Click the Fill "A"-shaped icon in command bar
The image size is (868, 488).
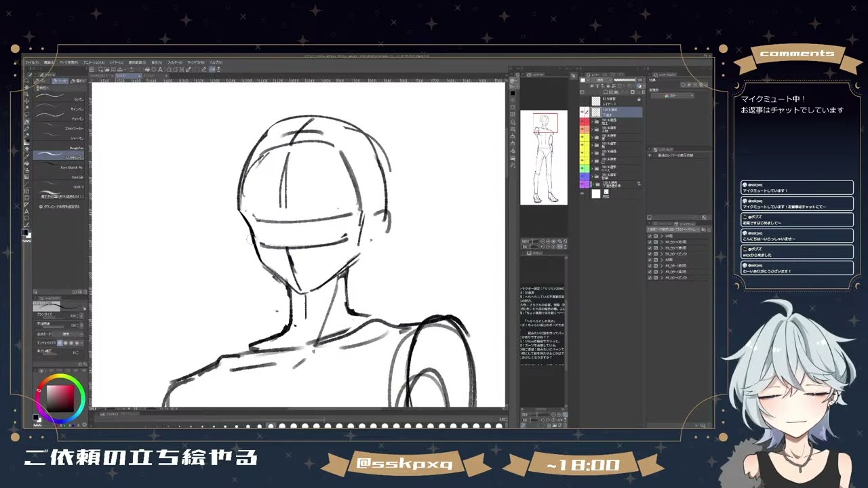point(160,69)
